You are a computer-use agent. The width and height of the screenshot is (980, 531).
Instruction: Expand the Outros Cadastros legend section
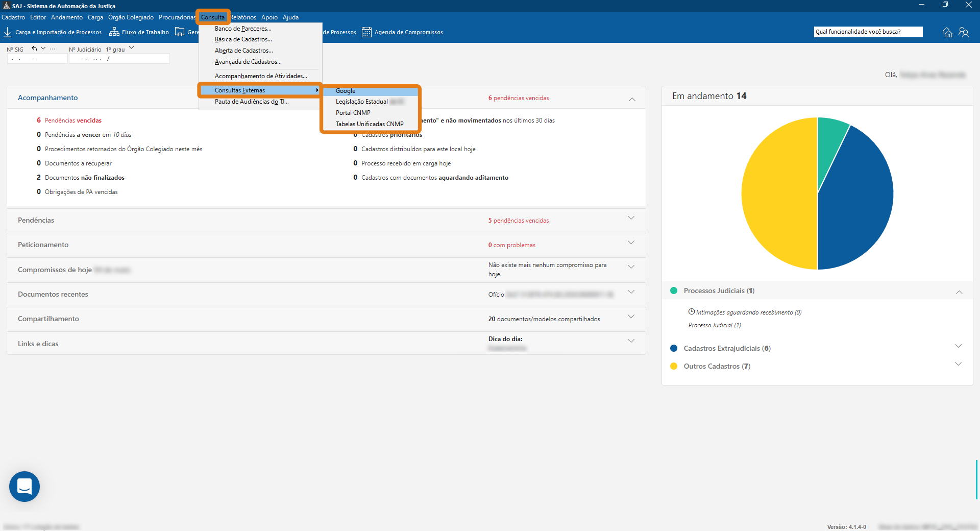958,364
